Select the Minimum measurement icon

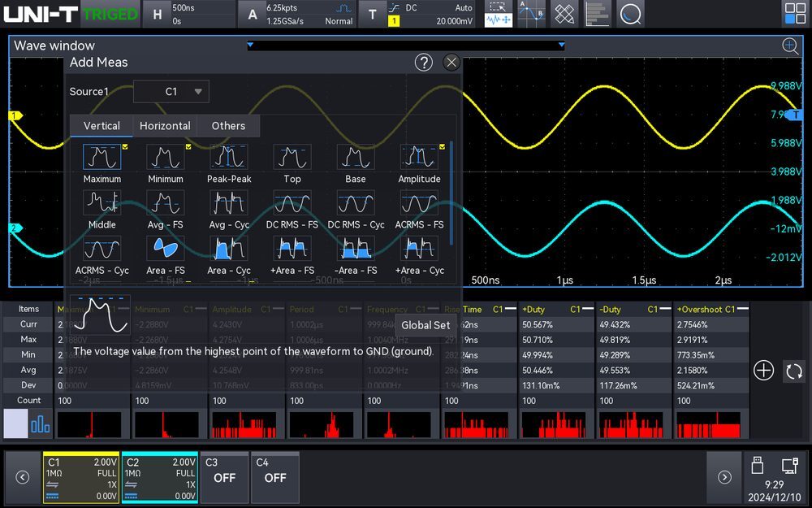click(x=165, y=157)
